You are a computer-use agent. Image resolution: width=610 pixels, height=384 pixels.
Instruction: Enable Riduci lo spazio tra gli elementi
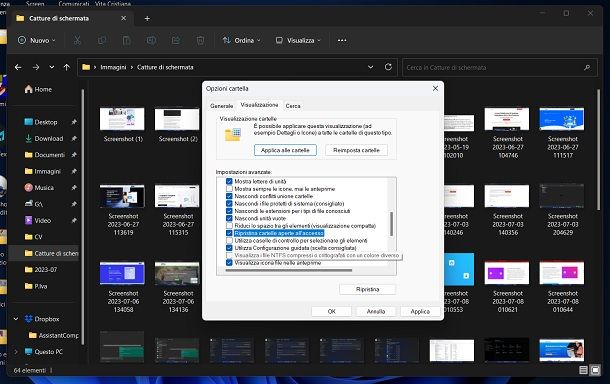click(229, 226)
